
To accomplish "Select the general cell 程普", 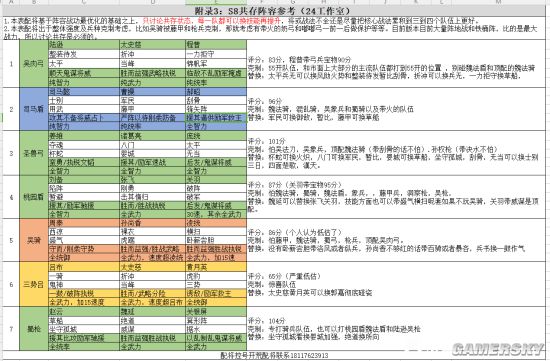I will pyautogui.click(x=216, y=45).
